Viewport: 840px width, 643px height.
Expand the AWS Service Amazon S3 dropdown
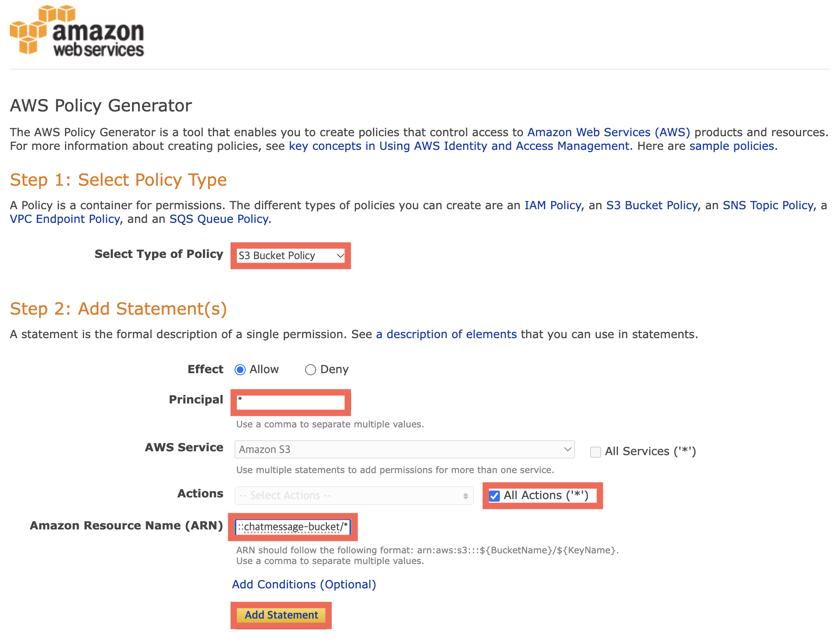tap(405, 450)
